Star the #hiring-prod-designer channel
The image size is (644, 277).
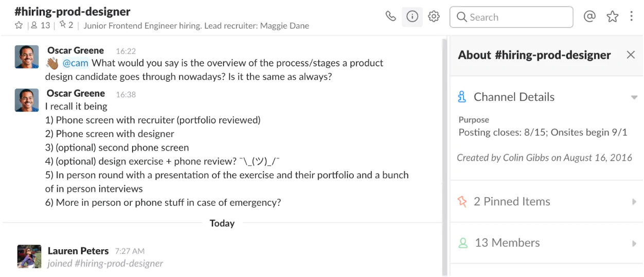tap(19, 26)
